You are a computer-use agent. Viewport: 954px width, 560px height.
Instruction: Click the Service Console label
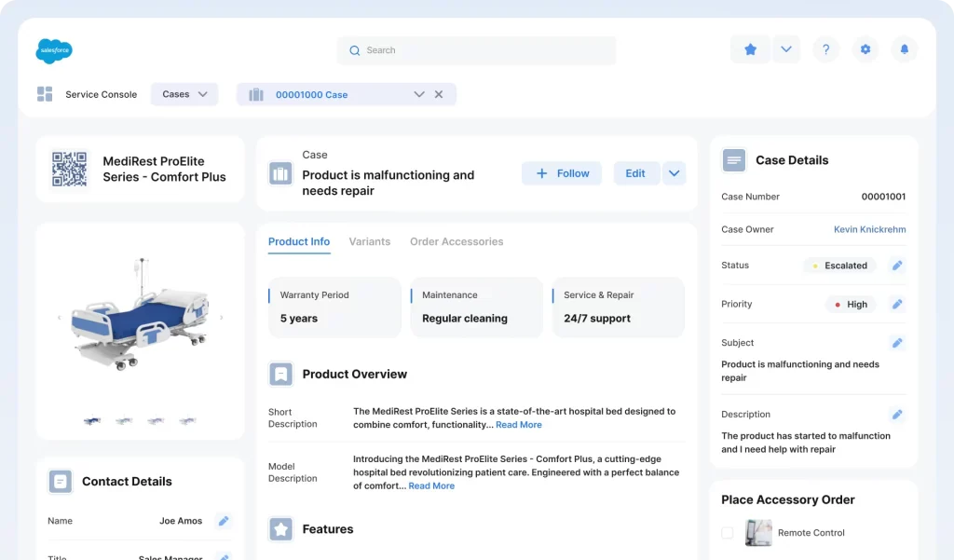coord(101,94)
